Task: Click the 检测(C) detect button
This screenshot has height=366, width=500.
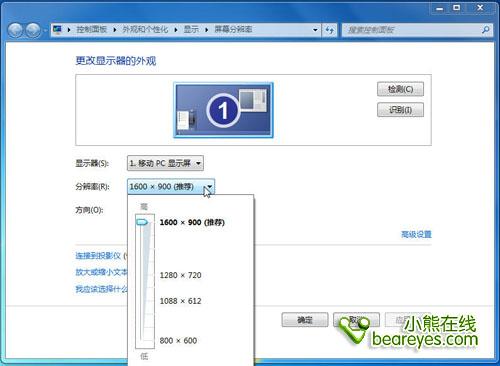Action: [x=400, y=89]
